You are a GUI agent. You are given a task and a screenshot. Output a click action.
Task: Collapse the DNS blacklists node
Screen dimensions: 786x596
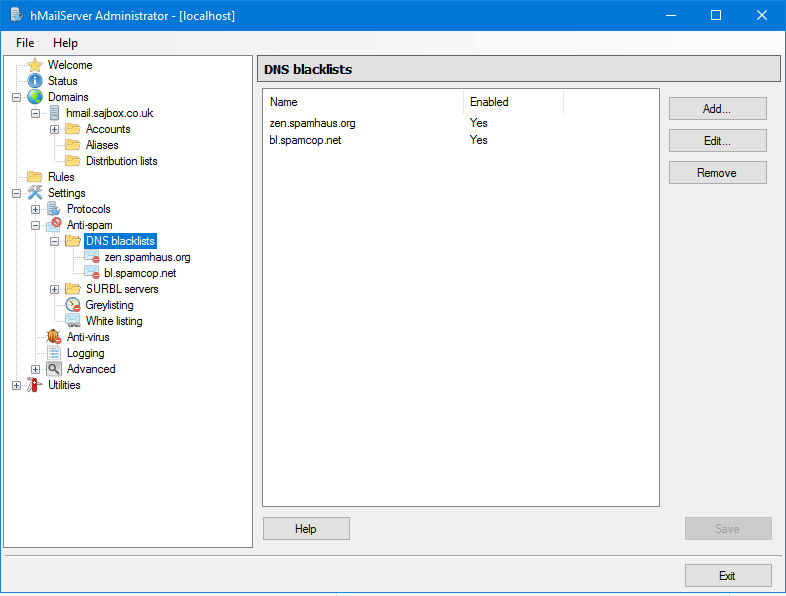point(55,242)
